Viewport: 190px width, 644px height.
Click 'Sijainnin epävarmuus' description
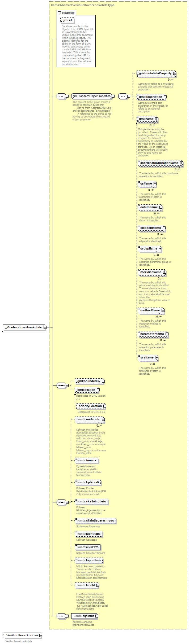(88, 526)
